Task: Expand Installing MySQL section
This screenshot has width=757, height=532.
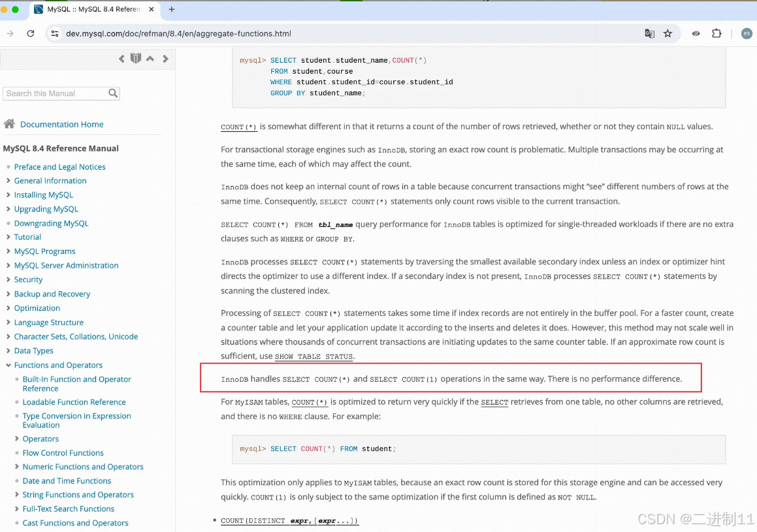Action: pos(8,195)
